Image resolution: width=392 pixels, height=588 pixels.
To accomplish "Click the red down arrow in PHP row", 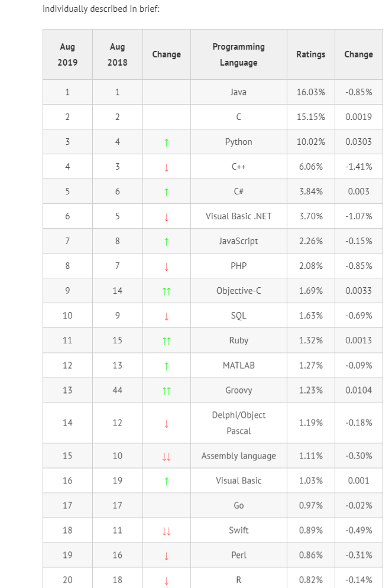I will tap(166, 267).
